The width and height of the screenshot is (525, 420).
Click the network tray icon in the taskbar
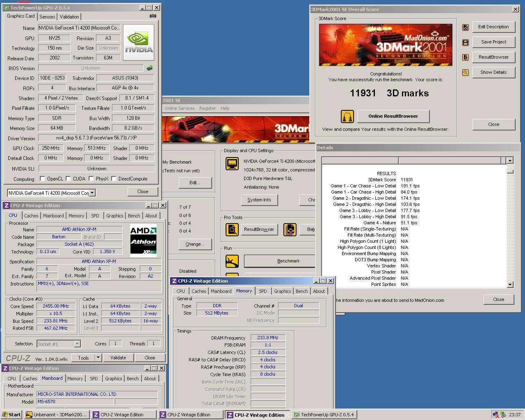pyautogui.click(x=496, y=415)
